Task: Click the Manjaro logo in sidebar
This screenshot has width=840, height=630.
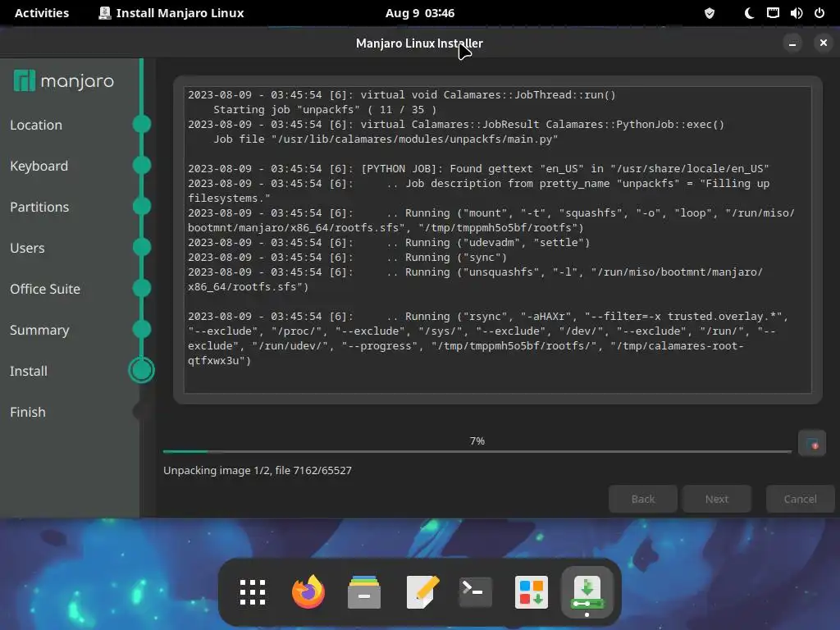Action: pos(64,81)
